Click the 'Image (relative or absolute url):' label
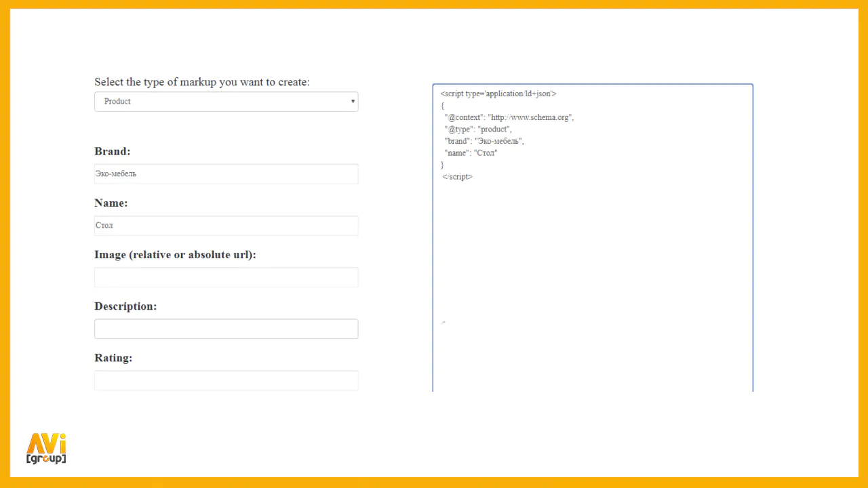 [x=175, y=255]
